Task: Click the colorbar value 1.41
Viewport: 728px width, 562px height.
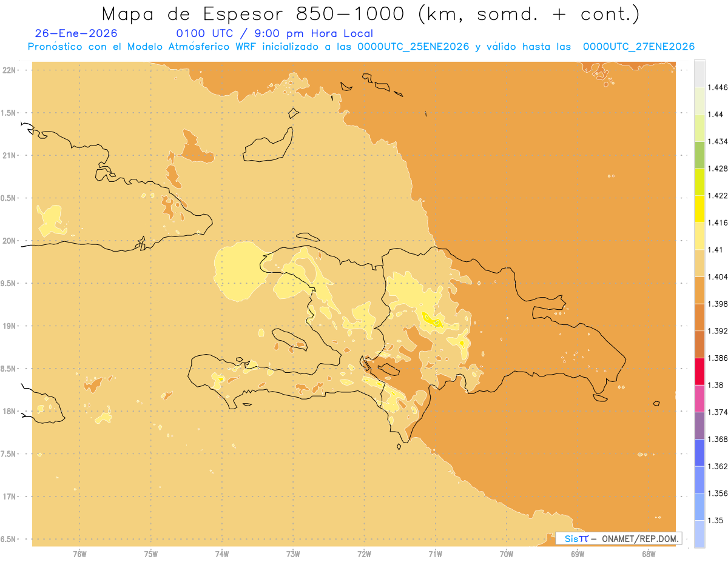Action: 715,250
